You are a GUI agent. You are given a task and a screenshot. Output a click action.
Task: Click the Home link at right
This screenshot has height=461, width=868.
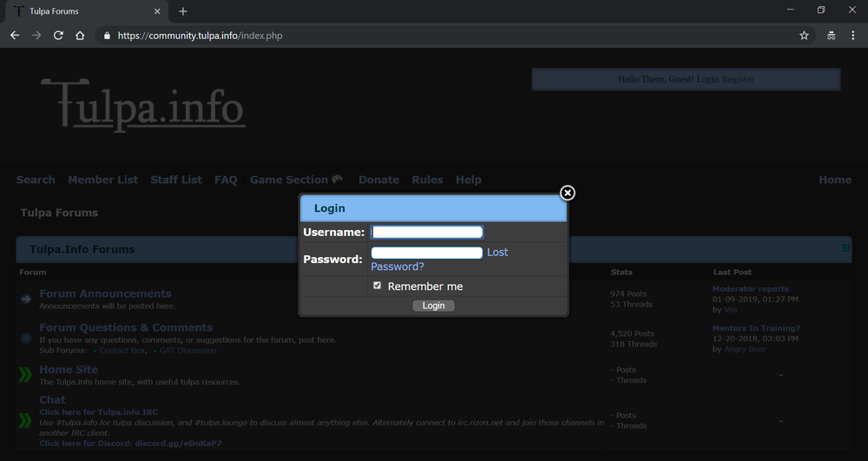click(x=835, y=180)
